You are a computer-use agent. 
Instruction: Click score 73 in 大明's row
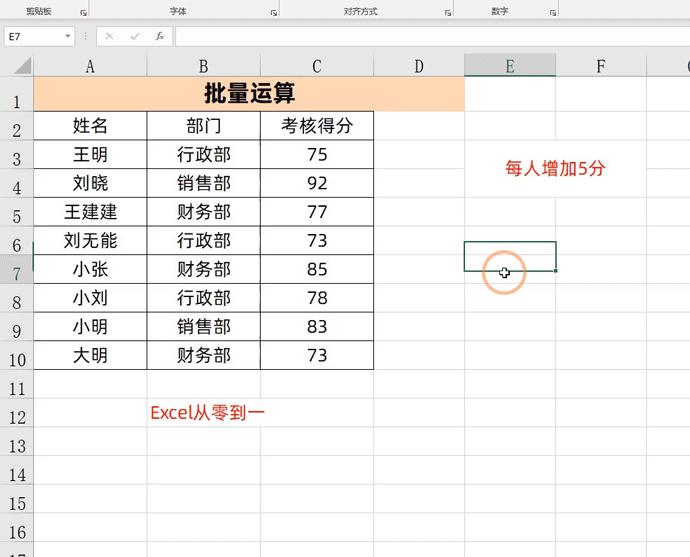tap(317, 355)
